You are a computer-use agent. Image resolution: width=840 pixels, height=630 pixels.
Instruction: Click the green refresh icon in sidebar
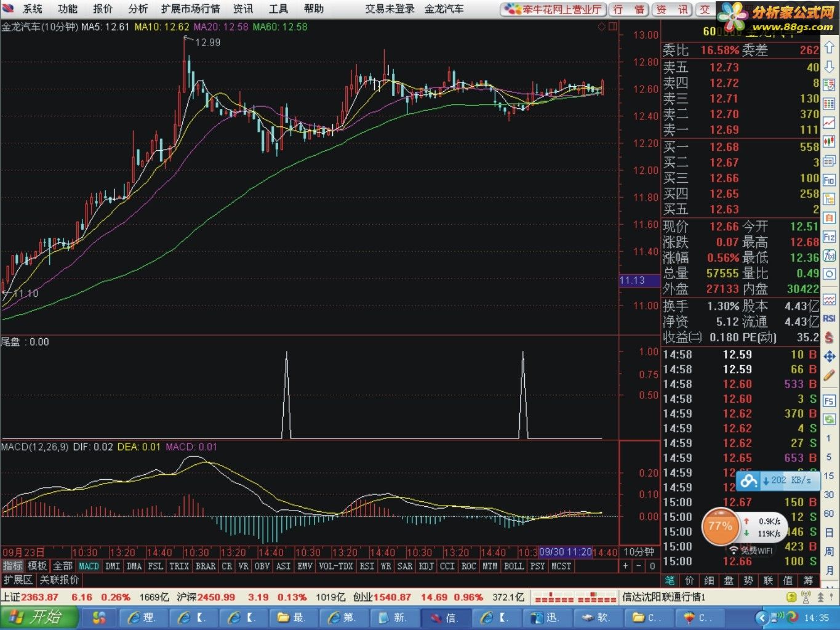click(829, 419)
